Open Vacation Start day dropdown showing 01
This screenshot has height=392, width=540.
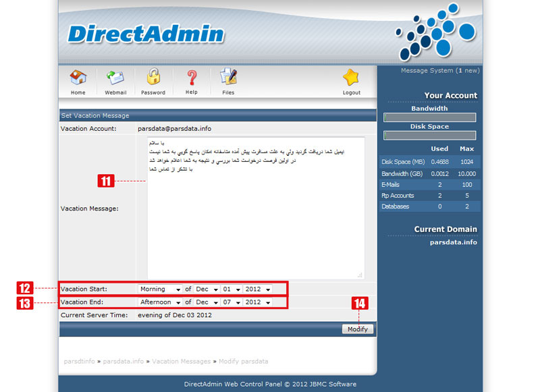232,289
